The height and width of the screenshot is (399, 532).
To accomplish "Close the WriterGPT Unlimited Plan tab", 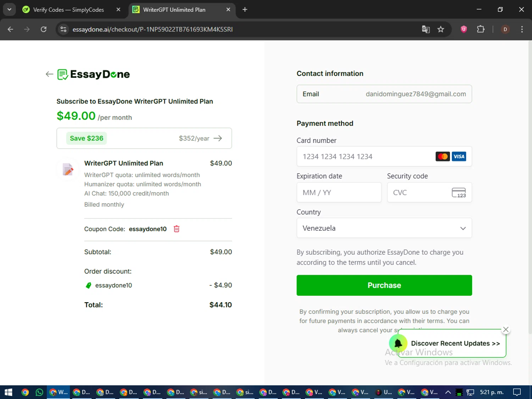I will [x=228, y=10].
